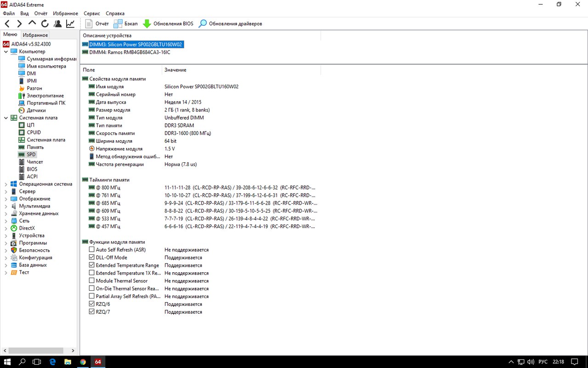
Task: Open File Explorer from the taskbar
Action: (x=68, y=362)
